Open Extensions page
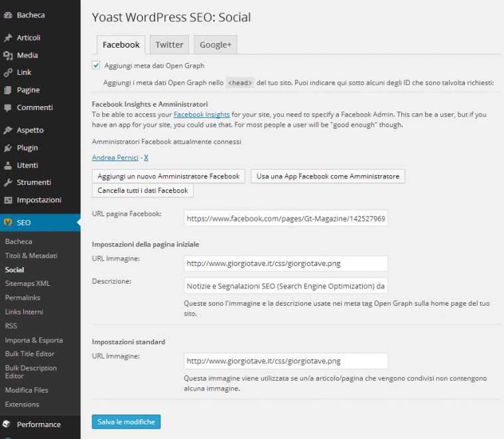 coord(22,405)
